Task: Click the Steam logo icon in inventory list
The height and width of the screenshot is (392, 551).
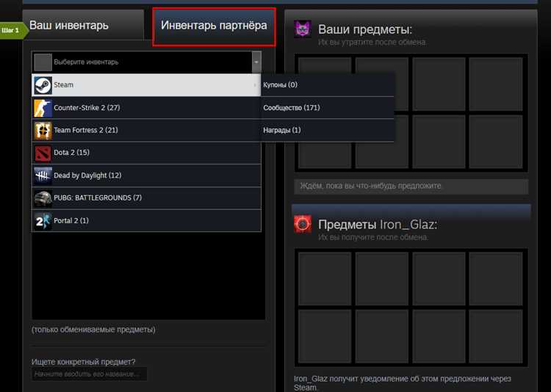Action: pyautogui.click(x=43, y=85)
